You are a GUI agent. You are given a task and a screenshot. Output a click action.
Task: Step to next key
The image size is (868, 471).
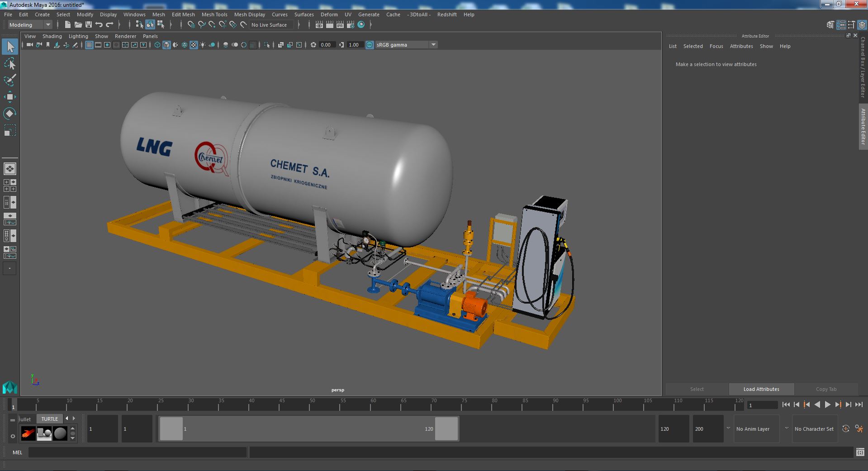click(x=838, y=405)
